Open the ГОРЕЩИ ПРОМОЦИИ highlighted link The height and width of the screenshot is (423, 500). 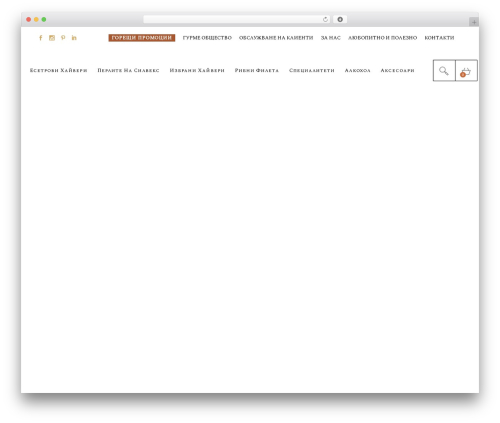click(x=142, y=38)
